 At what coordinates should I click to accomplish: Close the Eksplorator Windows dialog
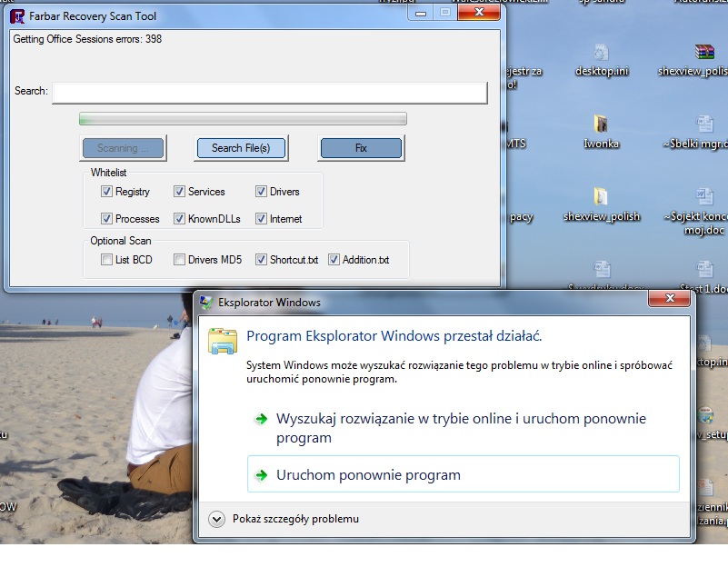click(669, 298)
